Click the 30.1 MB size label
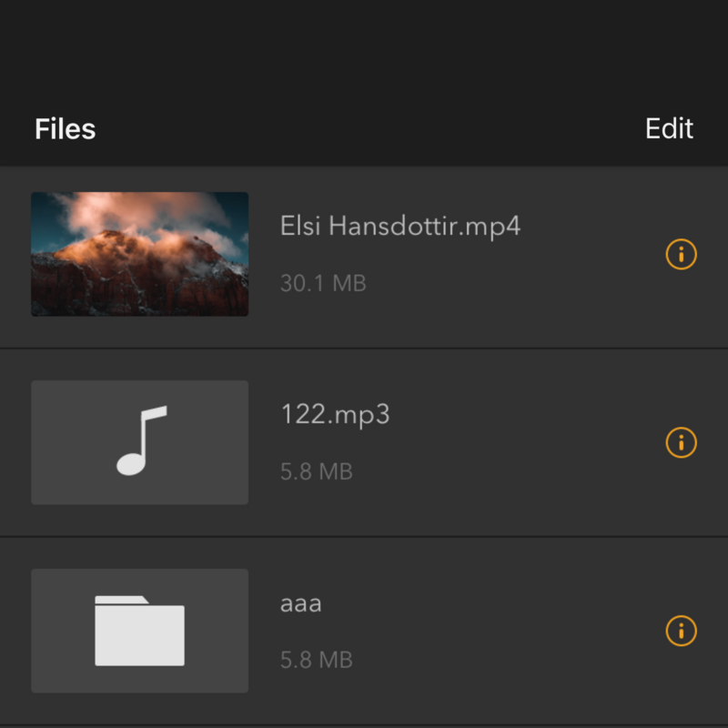This screenshot has height=728, width=728. (x=323, y=283)
